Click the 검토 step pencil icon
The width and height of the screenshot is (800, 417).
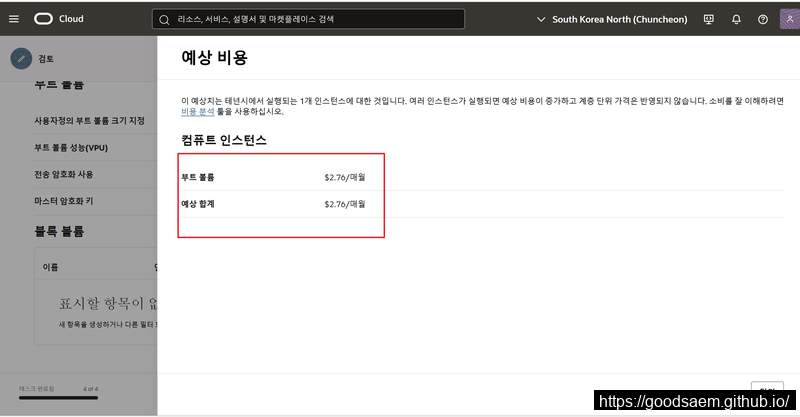(x=21, y=59)
